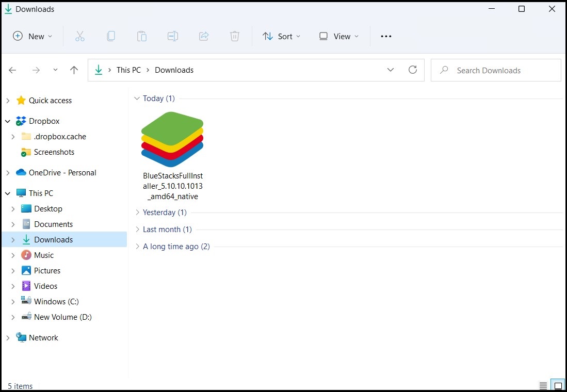
Task: Collapse the Today (1) group
Action: click(x=137, y=99)
